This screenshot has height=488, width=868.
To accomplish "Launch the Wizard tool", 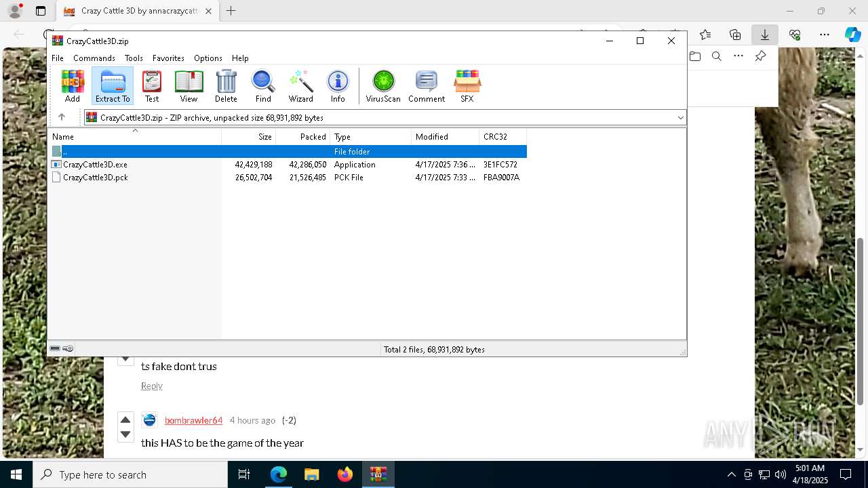I will tap(301, 86).
